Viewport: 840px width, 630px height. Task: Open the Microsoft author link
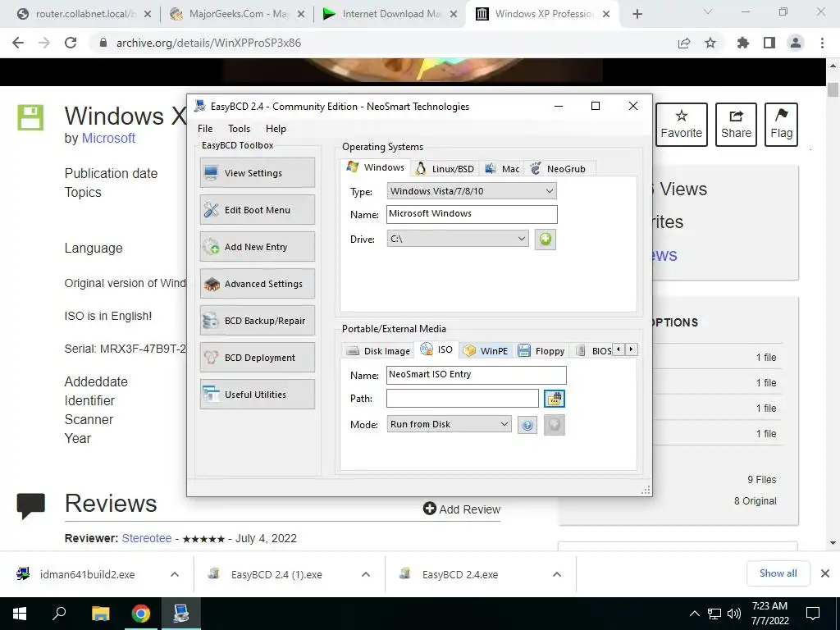pos(108,138)
